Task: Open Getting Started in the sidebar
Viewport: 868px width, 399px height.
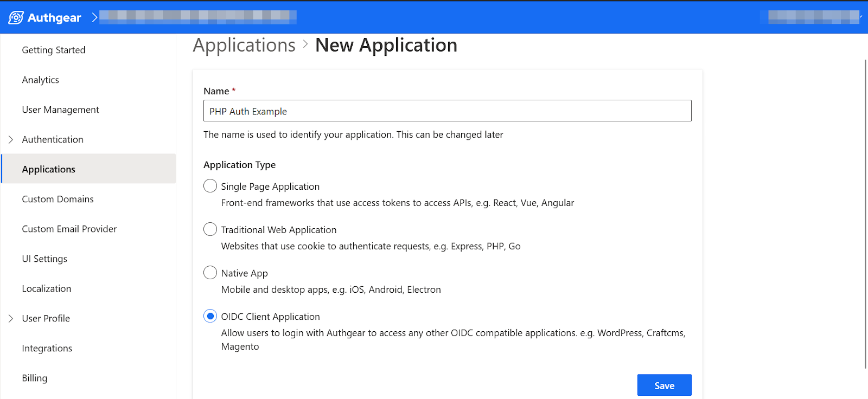Action: coord(54,50)
